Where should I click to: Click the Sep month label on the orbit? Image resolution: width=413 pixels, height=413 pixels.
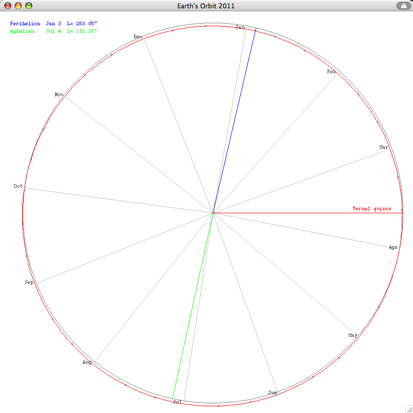29,282
